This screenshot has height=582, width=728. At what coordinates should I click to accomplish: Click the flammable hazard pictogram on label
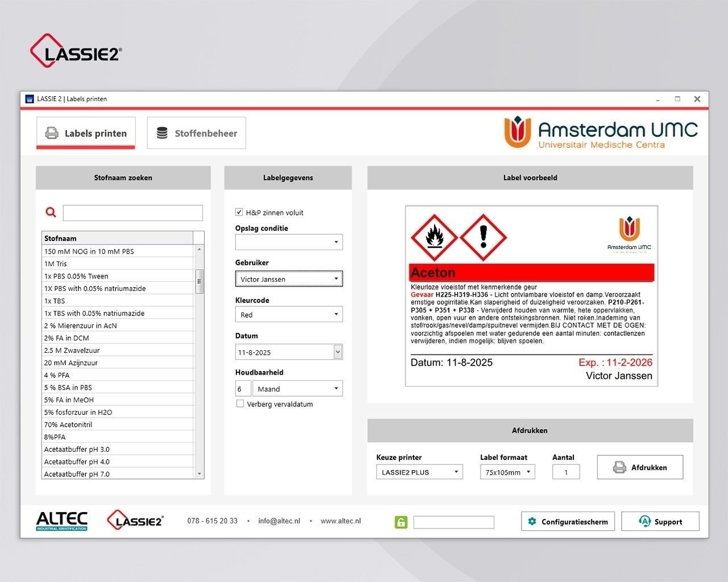435,237
